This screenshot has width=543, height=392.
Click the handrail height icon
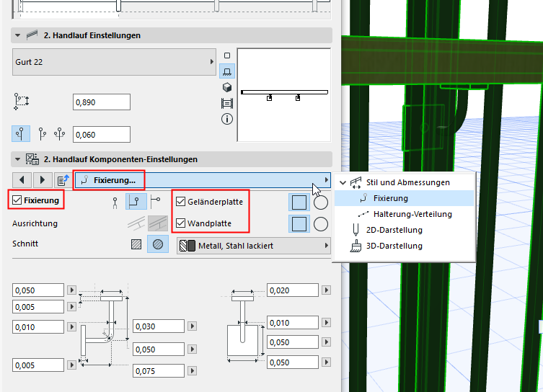click(21, 102)
